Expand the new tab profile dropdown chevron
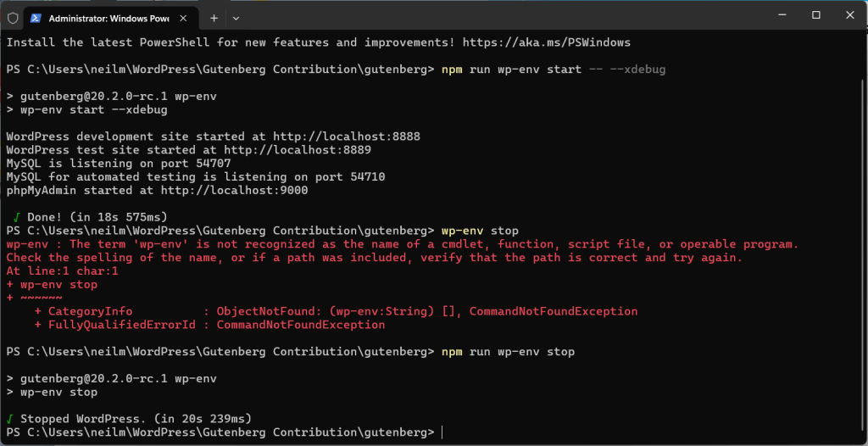The width and height of the screenshot is (868, 446). (236, 17)
